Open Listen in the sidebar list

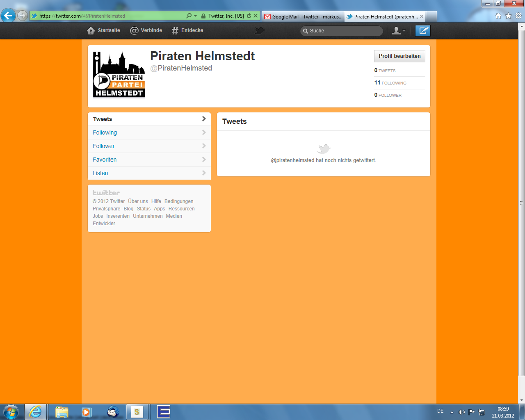point(149,173)
